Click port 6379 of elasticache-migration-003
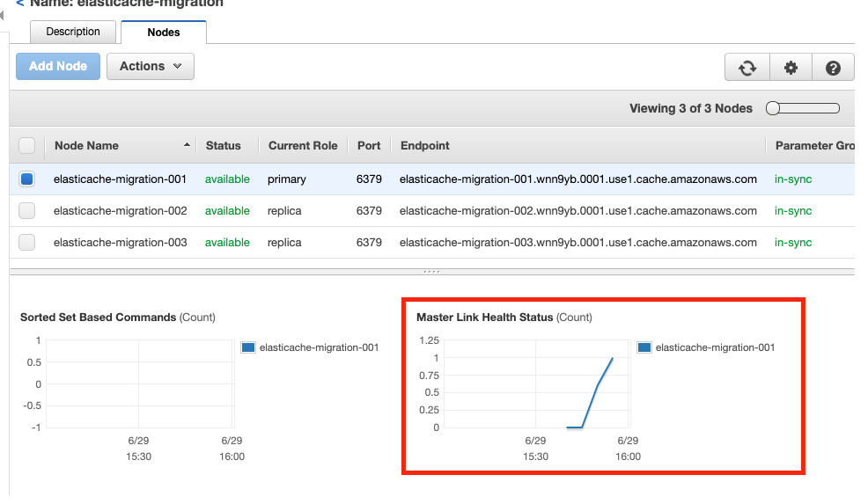Screen dimensions: 868x504 tap(369, 242)
